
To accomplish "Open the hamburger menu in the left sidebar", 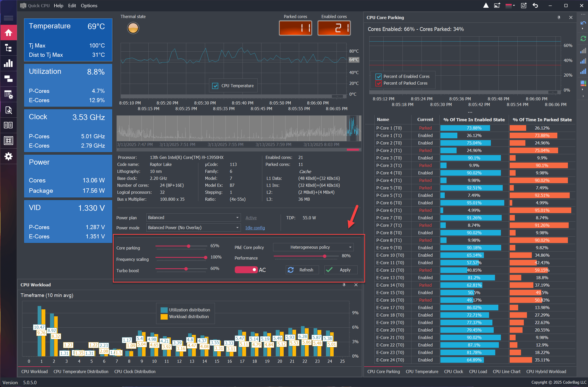I will [9, 18].
